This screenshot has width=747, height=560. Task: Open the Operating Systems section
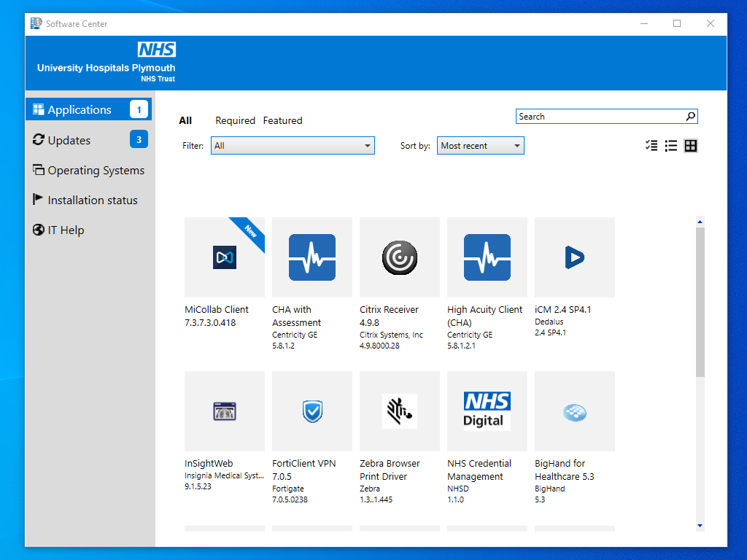(x=88, y=170)
